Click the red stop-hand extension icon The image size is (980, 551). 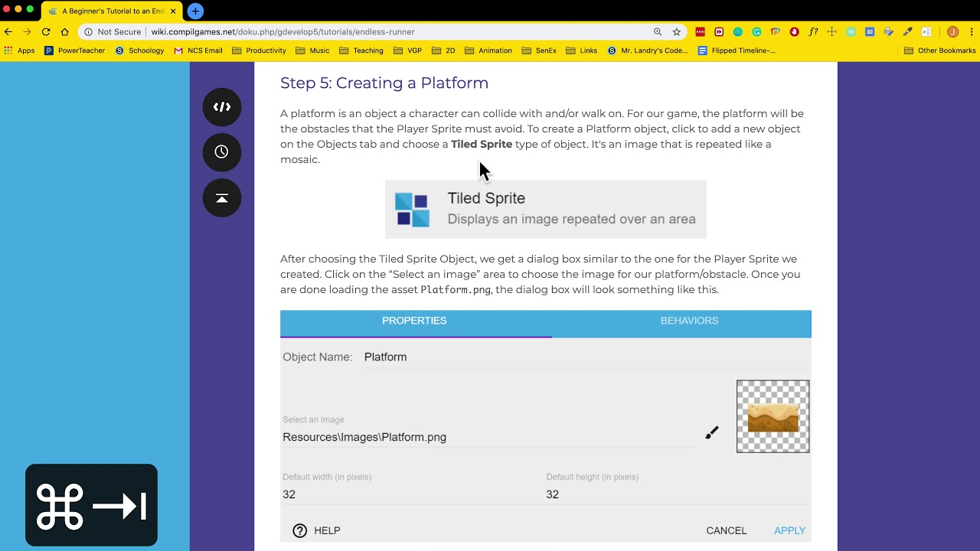click(794, 31)
